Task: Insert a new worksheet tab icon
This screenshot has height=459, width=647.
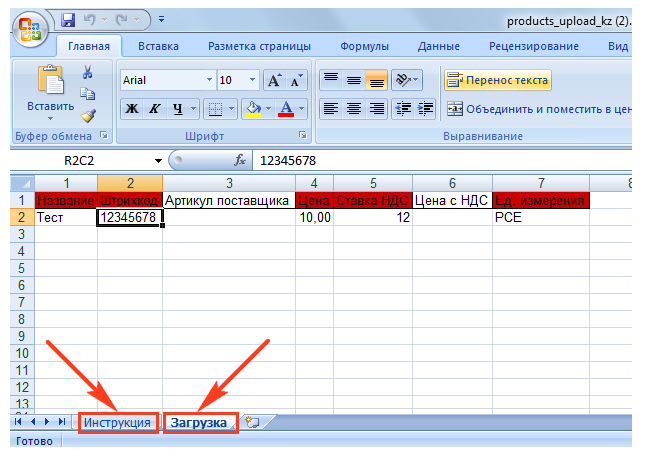Action: coord(251,423)
